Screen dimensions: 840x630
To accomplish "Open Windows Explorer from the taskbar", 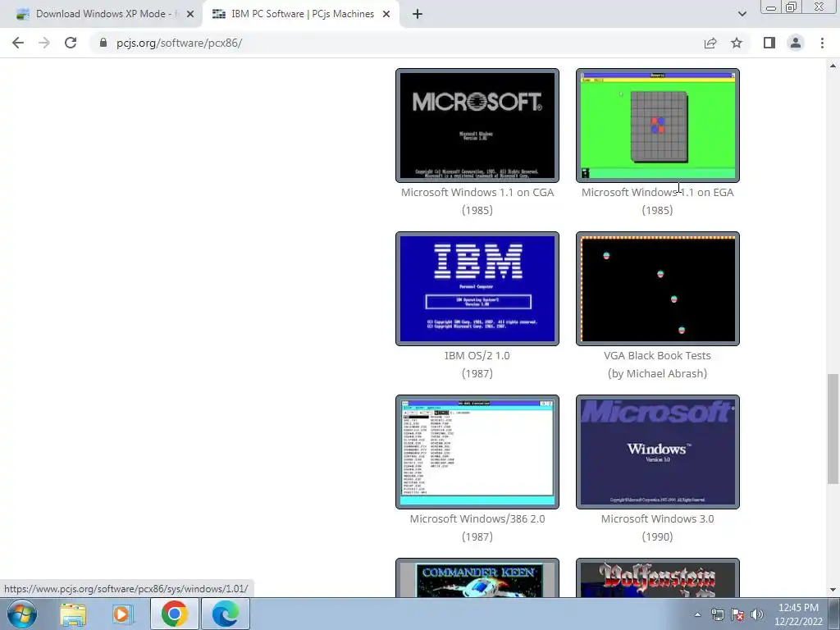I will (73, 614).
